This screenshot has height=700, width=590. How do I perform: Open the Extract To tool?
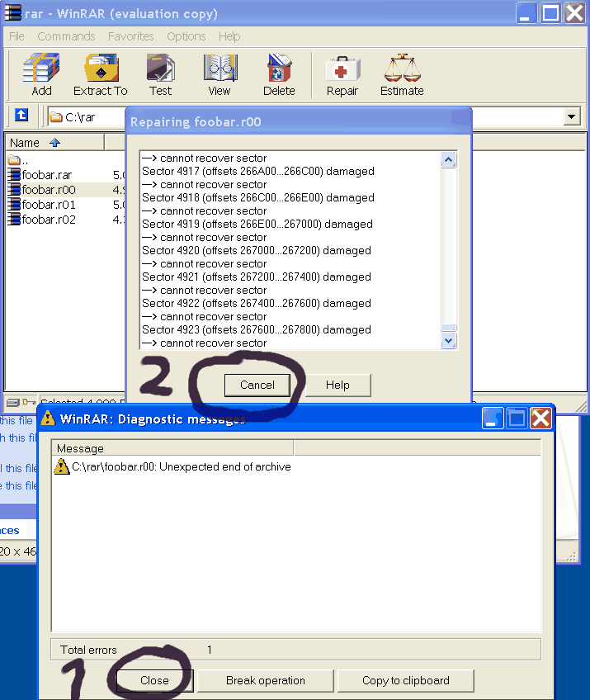[101, 74]
